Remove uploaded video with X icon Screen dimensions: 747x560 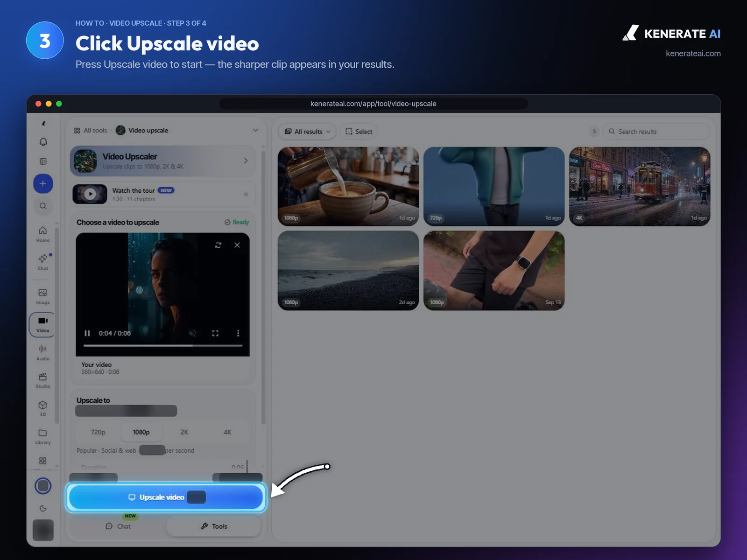coord(237,245)
